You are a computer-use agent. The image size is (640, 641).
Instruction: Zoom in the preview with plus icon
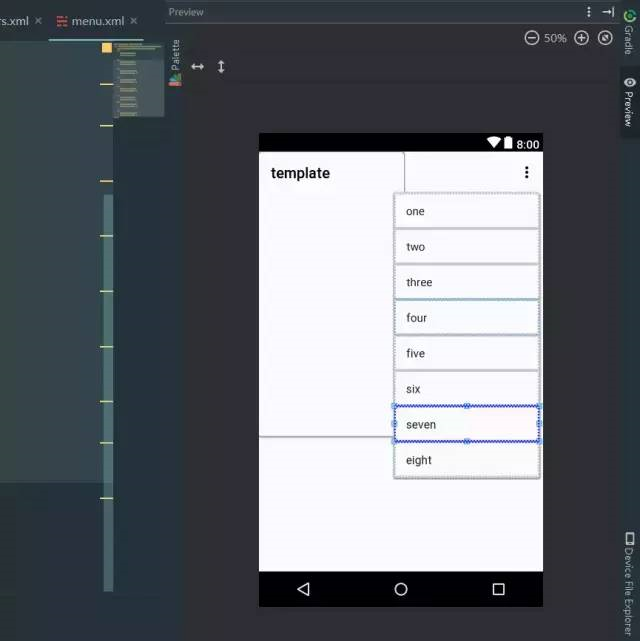point(581,38)
